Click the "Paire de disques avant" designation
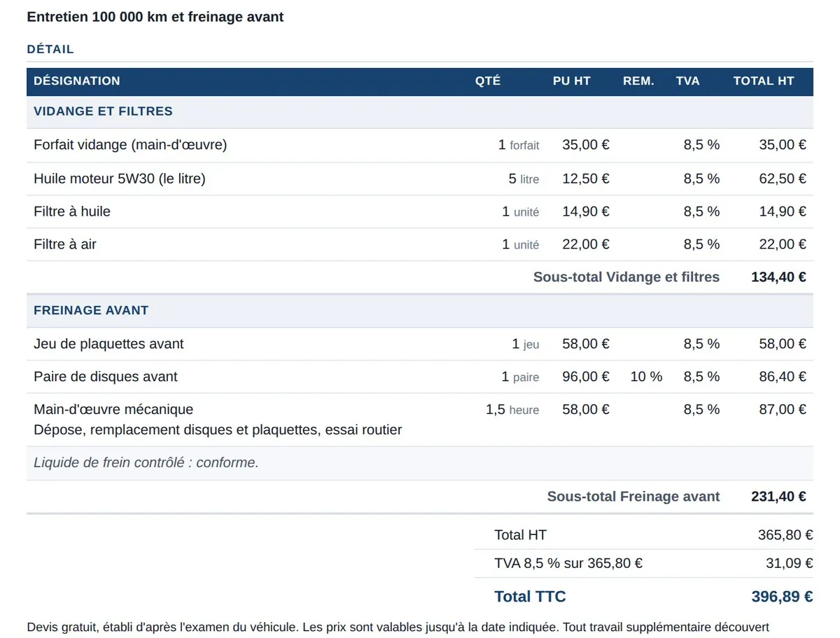 pyautogui.click(x=106, y=377)
